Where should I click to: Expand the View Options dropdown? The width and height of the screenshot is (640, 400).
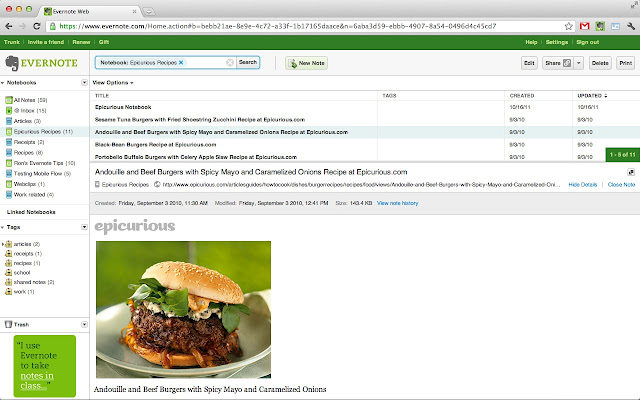point(113,82)
